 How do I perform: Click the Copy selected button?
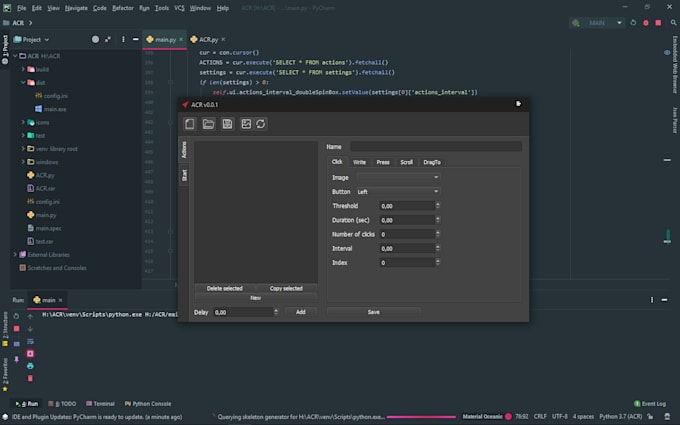coord(286,288)
